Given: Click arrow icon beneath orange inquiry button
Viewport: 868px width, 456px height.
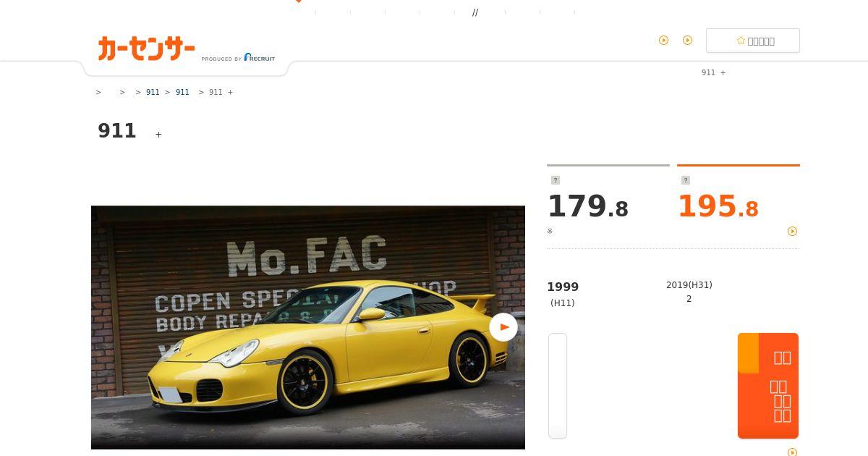Looking at the screenshot, I should [x=792, y=452].
